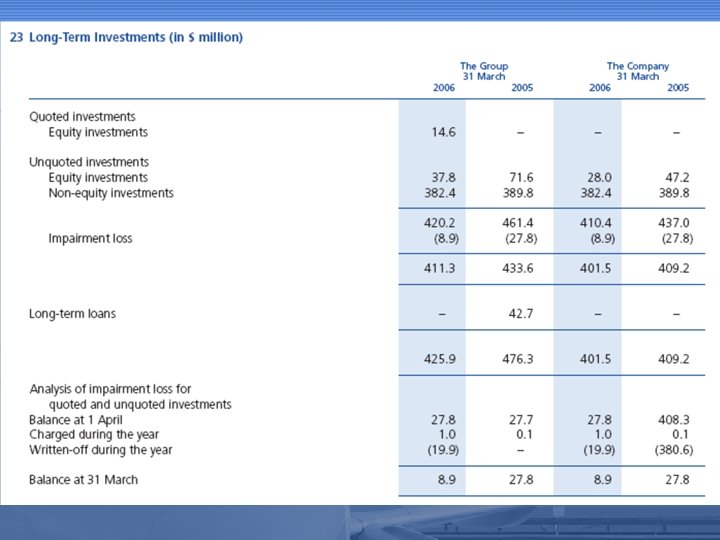Click impairment loss (8.9) in Group 2006
Screen dimensions: 720x540
tap(446, 238)
